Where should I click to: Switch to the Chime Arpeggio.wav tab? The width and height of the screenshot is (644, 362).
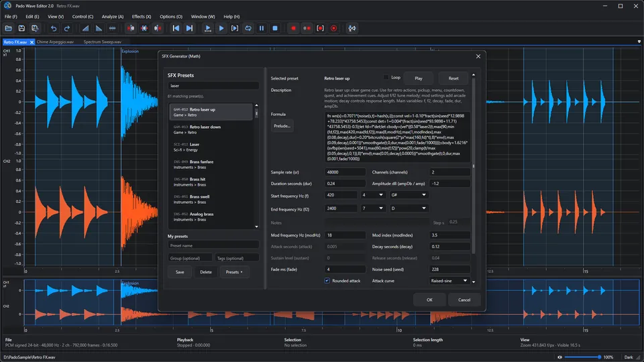pyautogui.click(x=55, y=42)
